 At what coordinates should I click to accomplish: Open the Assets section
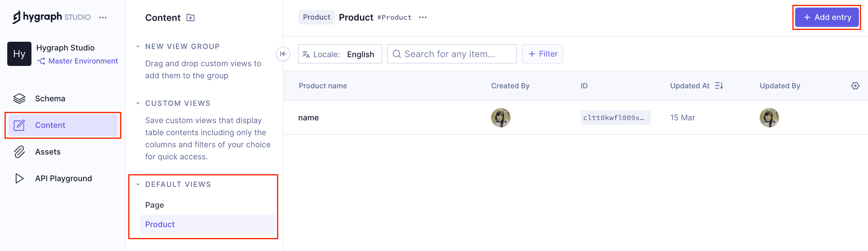pos(47,152)
